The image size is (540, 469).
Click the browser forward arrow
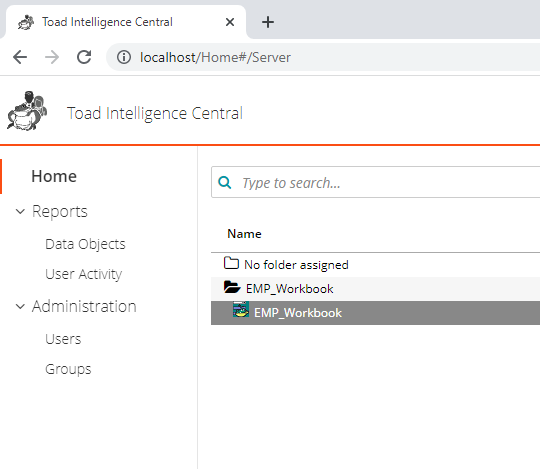coord(52,57)
